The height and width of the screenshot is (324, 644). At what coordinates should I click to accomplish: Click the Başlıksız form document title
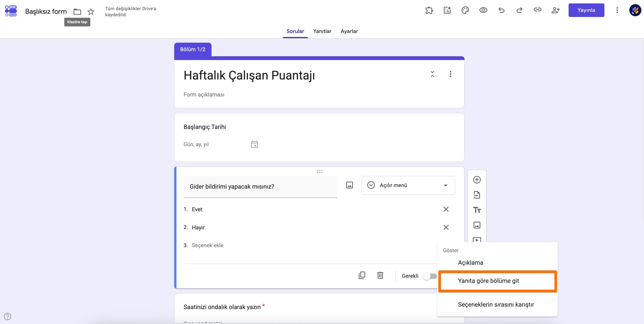[46, 12]
